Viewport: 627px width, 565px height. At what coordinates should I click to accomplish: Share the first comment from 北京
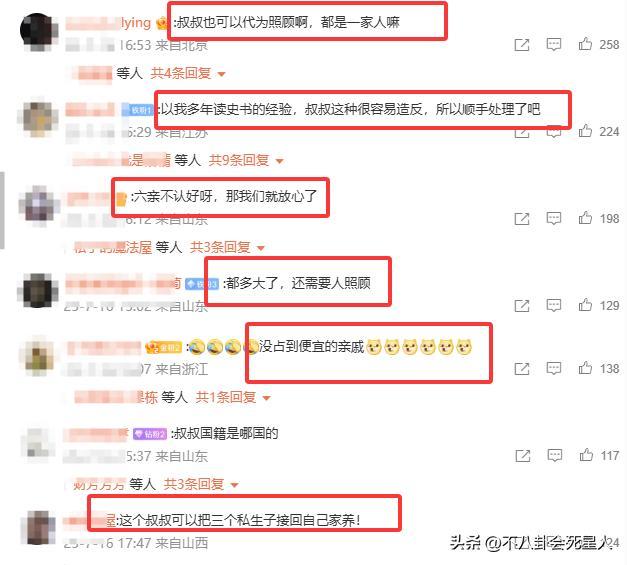(x=522, y=45)
